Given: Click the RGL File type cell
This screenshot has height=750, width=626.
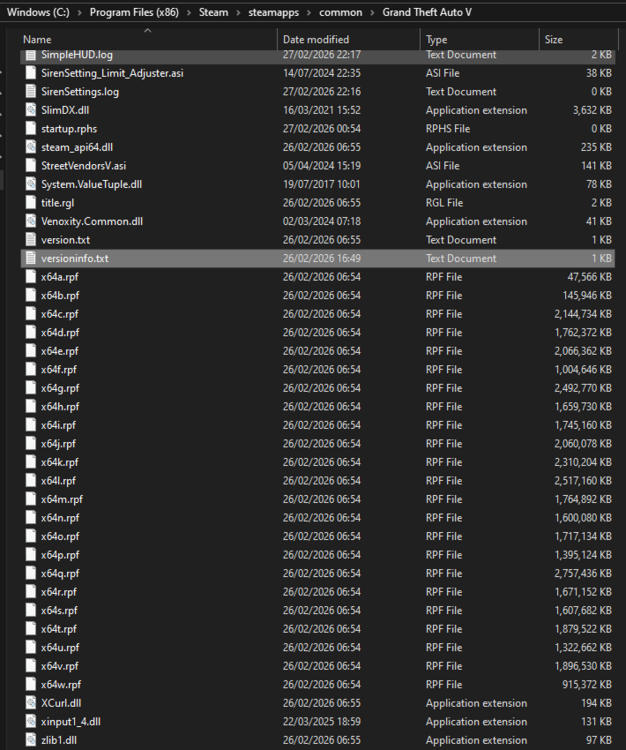Looking at the screenshot, I should [x=444, y=203].
